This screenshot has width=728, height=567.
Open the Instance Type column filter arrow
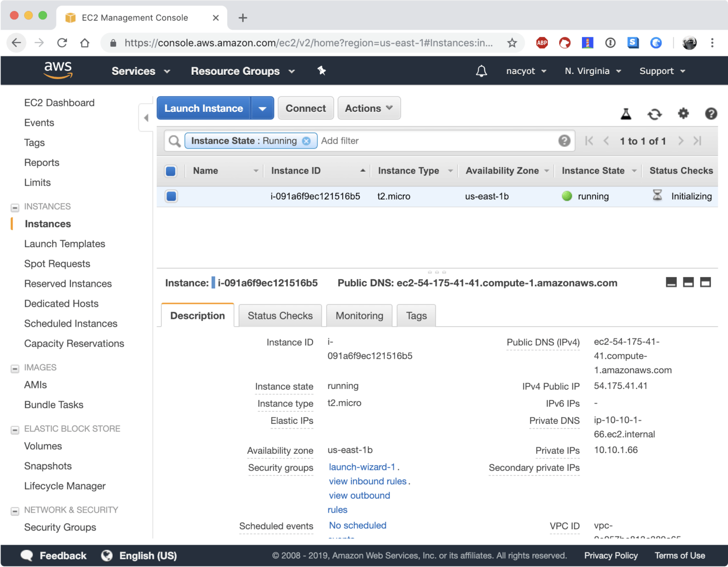point(450,171)
